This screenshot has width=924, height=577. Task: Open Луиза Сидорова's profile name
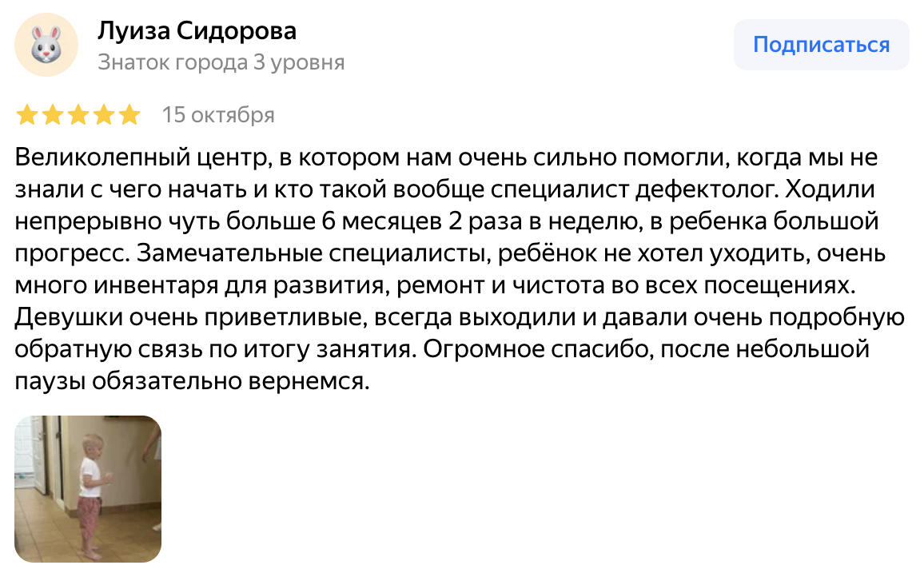pos(197,31)
